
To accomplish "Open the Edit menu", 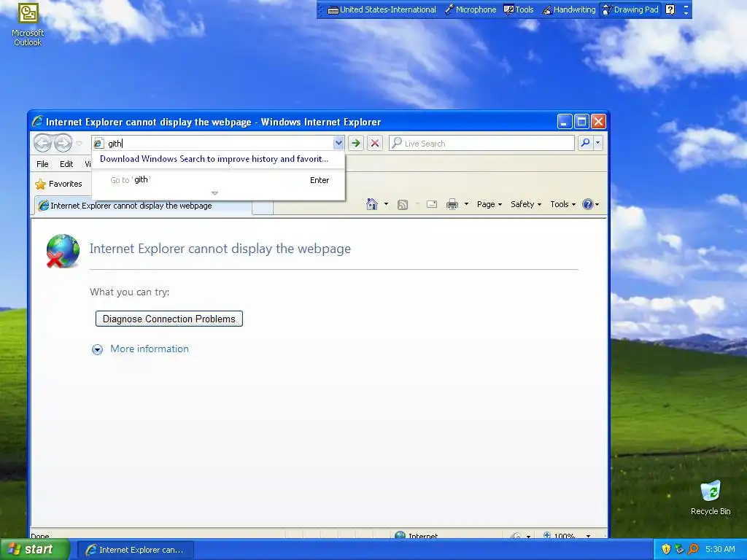I will pos(66,164).
